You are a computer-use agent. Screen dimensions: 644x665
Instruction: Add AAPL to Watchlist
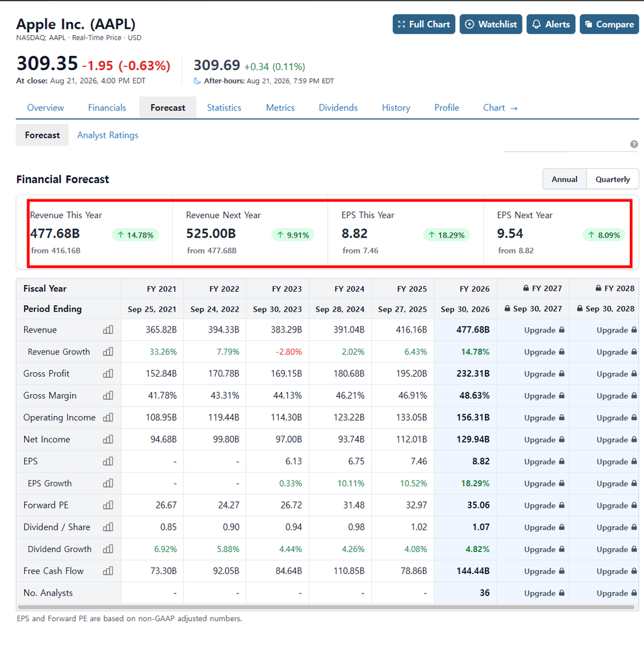tap(491, 24)
